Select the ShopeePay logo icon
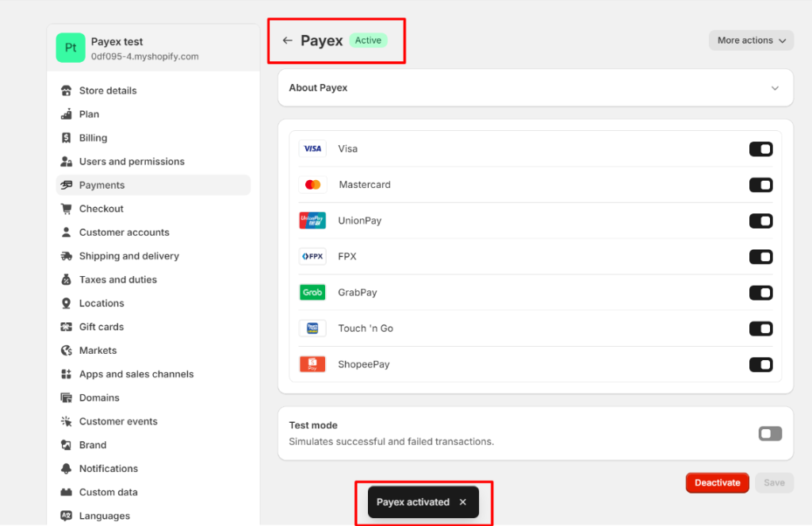 [x=312, y=364]
